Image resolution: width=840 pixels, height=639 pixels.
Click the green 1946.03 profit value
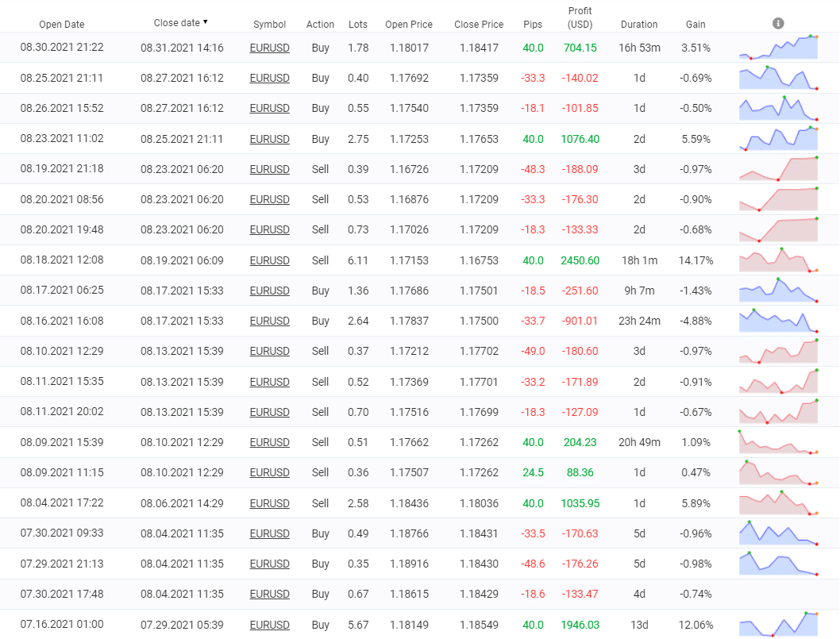(580, 624)
